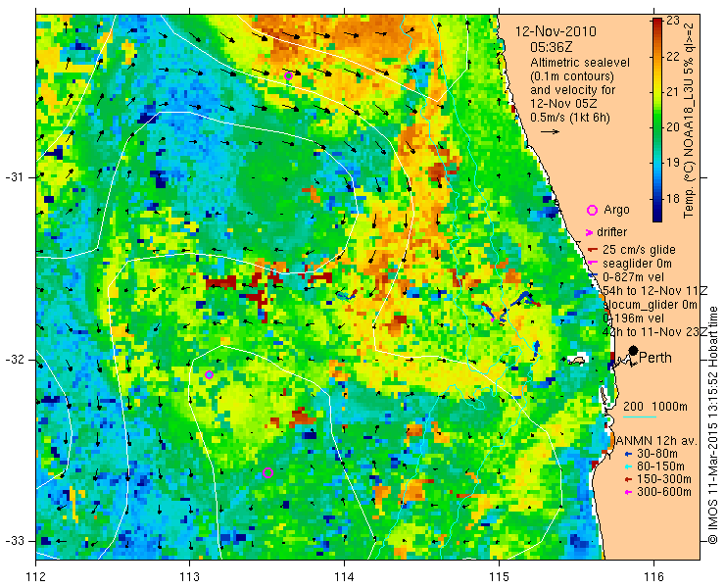
Task: Click the temperature colorbar near 20 degrees green
Action: click(657, 127)
